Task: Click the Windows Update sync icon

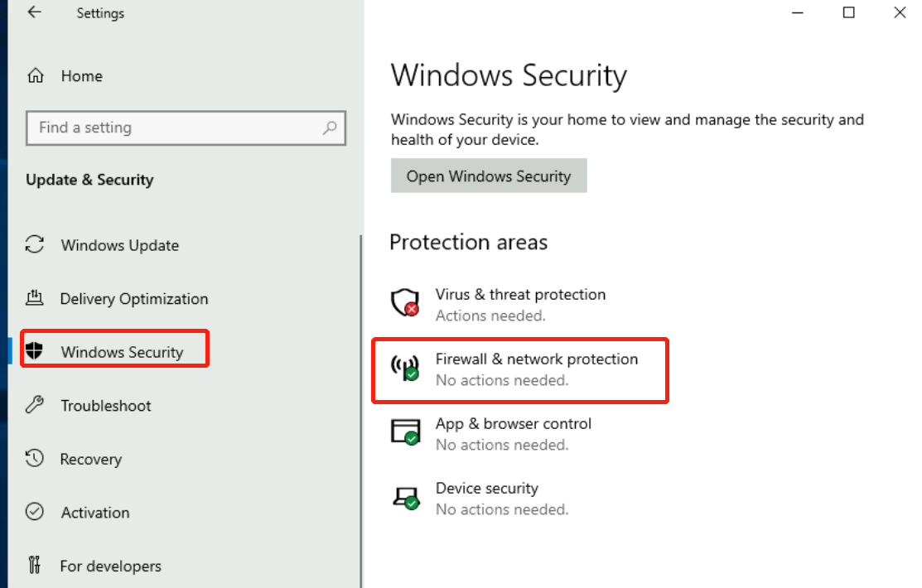Action: coord(35,245)
